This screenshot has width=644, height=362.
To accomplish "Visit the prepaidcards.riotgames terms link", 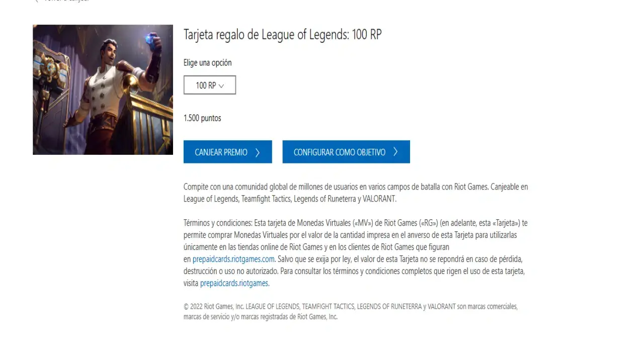I will tap(234, 284).
